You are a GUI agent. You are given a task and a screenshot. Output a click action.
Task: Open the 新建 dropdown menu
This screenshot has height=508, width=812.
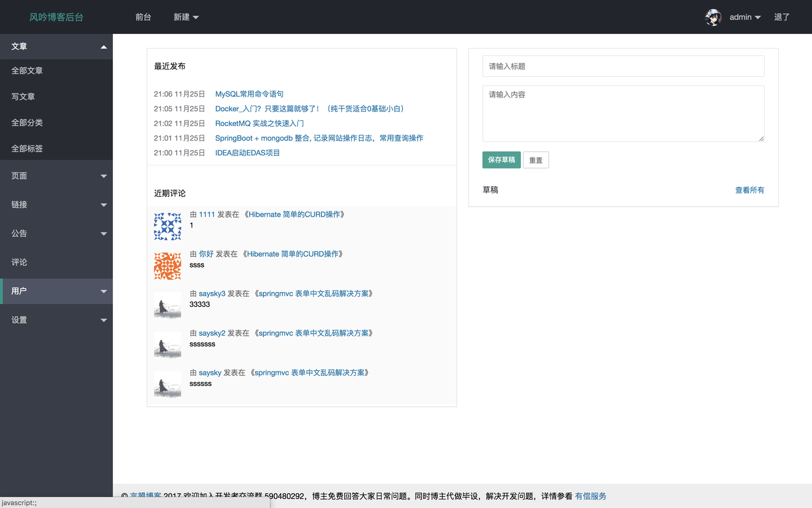tap(186, 17)
